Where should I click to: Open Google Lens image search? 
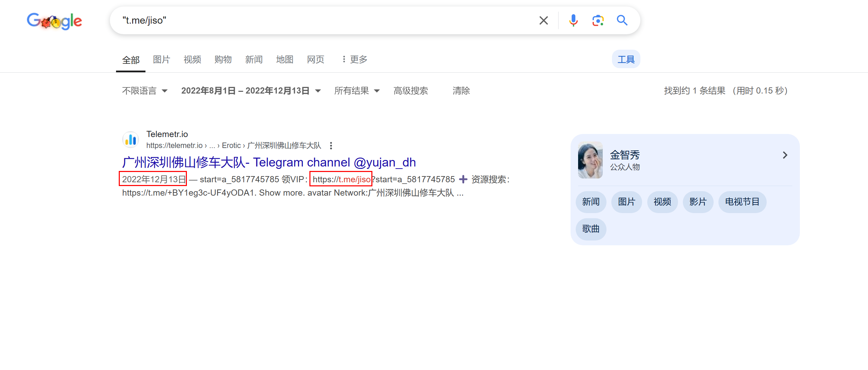click(598, 21)
